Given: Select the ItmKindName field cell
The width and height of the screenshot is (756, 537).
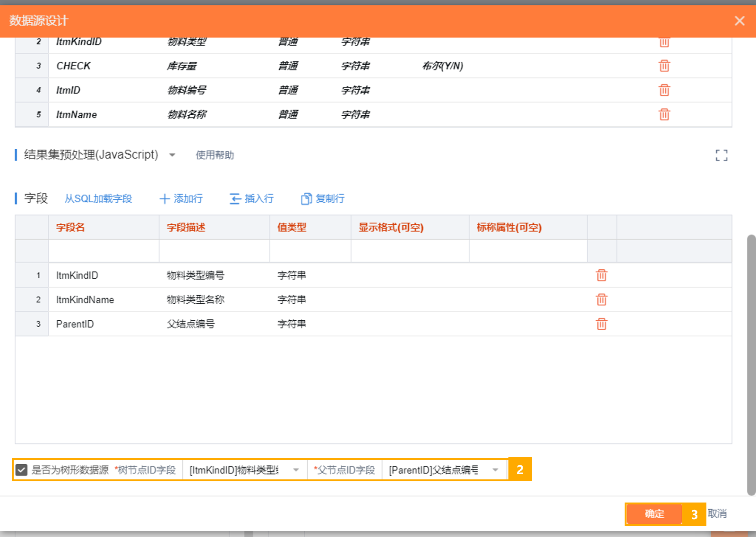Looking at the screenshot, I should 103,300.
